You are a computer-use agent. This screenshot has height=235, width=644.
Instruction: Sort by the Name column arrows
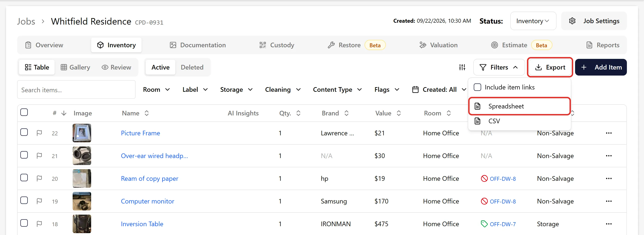click(147, 113)
